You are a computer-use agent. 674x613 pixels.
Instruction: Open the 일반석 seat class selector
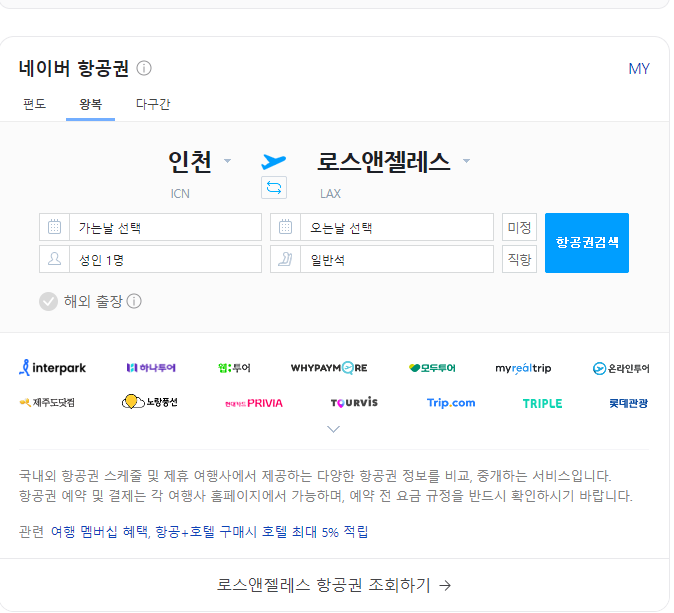tap(396, 259)
